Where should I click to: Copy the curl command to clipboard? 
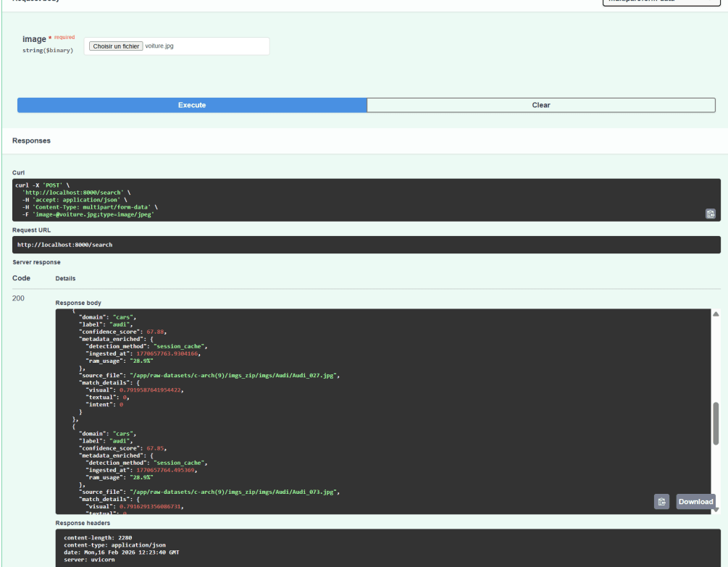[x=711, y=214]
